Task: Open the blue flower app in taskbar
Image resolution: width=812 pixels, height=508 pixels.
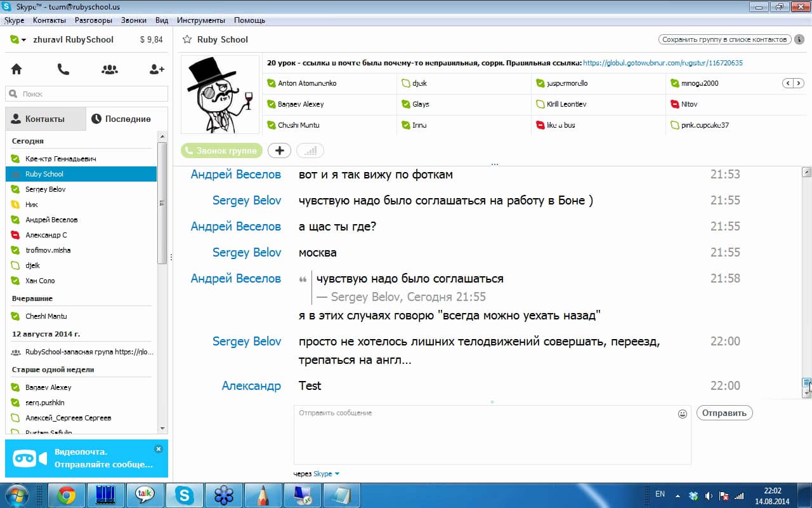Action: point(223,495)
